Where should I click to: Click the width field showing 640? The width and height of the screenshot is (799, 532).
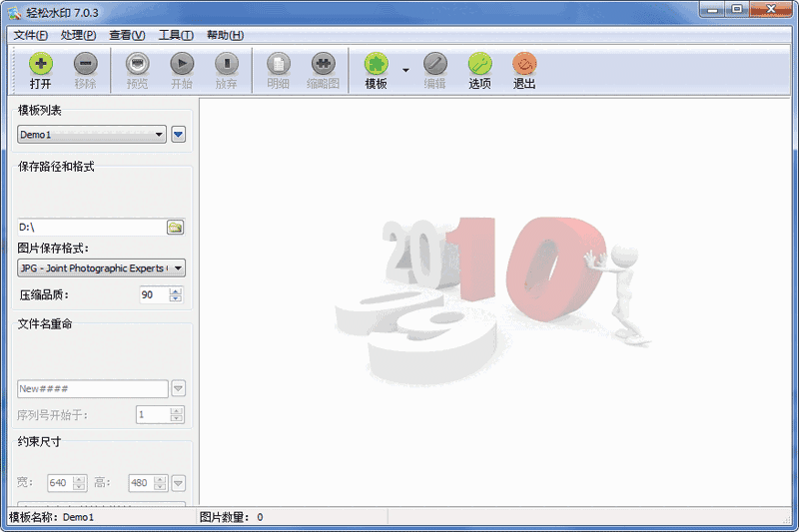(x=60, y=483)
